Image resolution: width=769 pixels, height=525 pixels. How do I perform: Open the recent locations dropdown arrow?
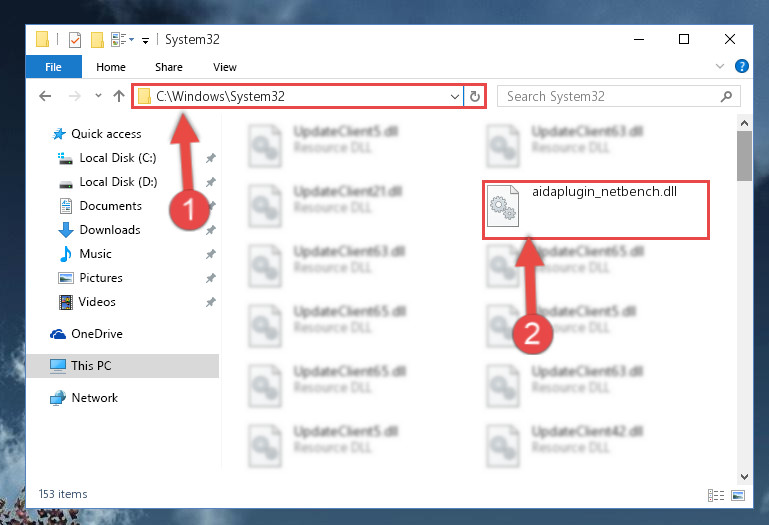tap(98, 96)
